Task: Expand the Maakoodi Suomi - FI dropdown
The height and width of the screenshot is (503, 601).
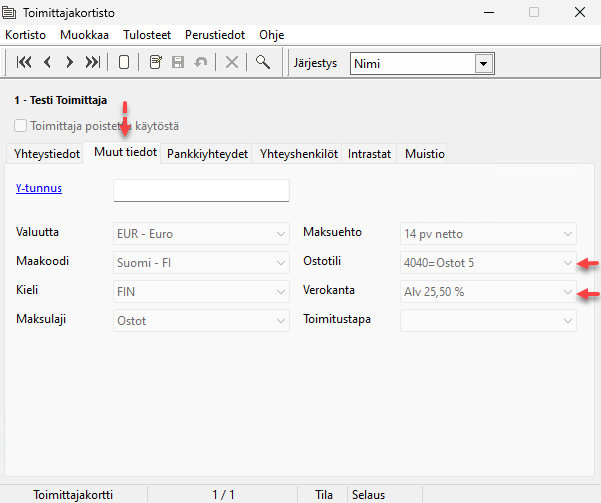Action: (x=201, y=263)
